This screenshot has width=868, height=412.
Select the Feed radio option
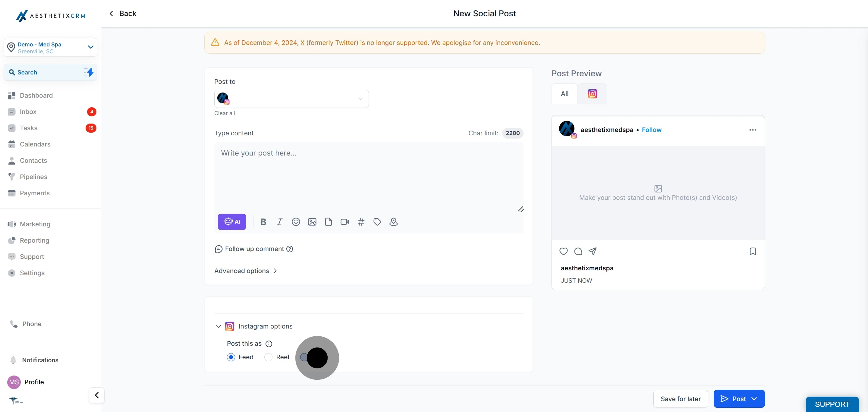point(231,357)
